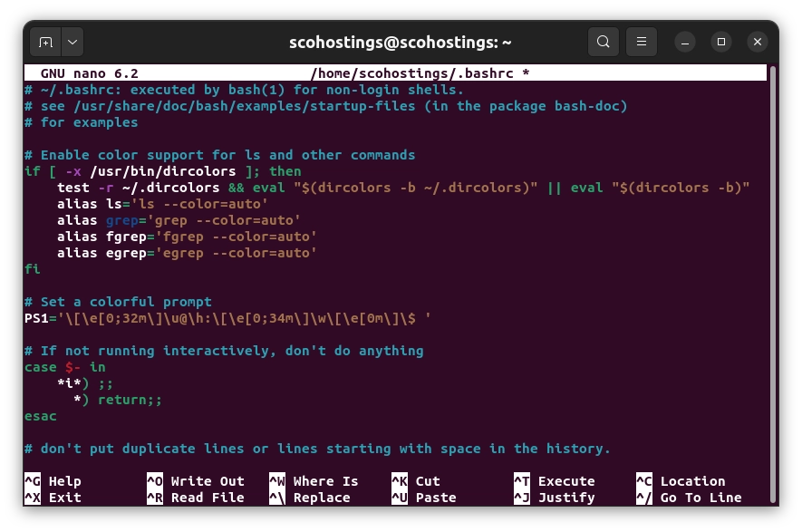The width and height of the screenshot is (802, 532).
Task: Click the '*i*) ;;' line
Action: [x=85, y=383]
